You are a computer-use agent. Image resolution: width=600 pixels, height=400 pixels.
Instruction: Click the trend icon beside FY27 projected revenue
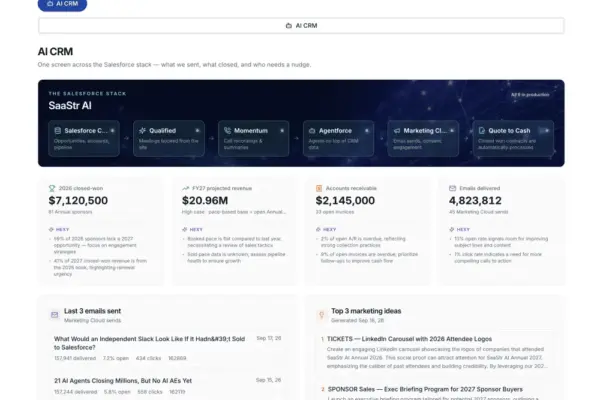pyautogui.click(x=186, y=188)
